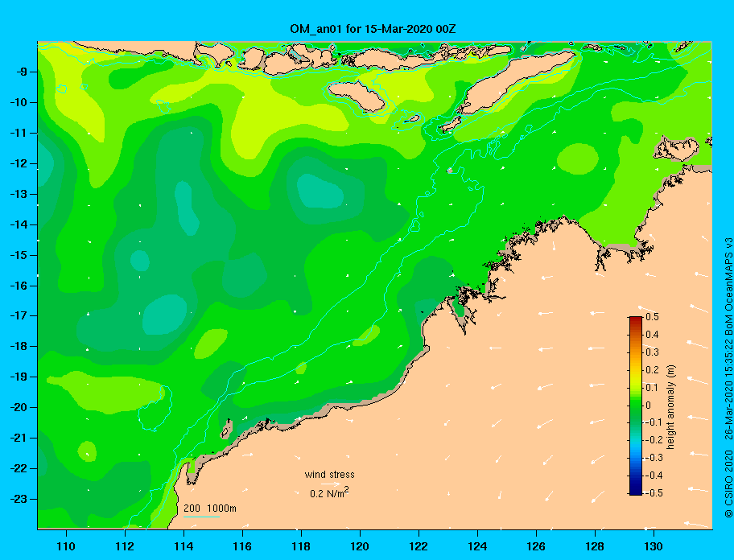This screenshot has height=560, width=734.
Task: Click the vertical height anomaly color bar
Action: (636, 406)
